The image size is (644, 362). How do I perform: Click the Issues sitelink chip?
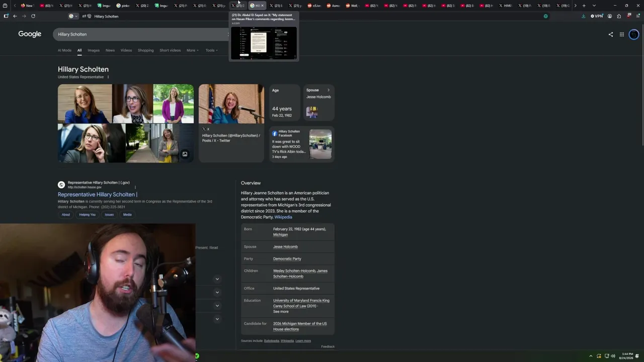tap(109, 215)
